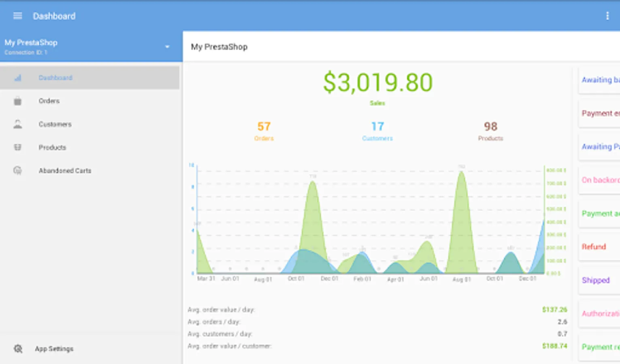Click the Dashboard title in the top bar
This screenshot has height=364, width=620.
tap(54, 16)
